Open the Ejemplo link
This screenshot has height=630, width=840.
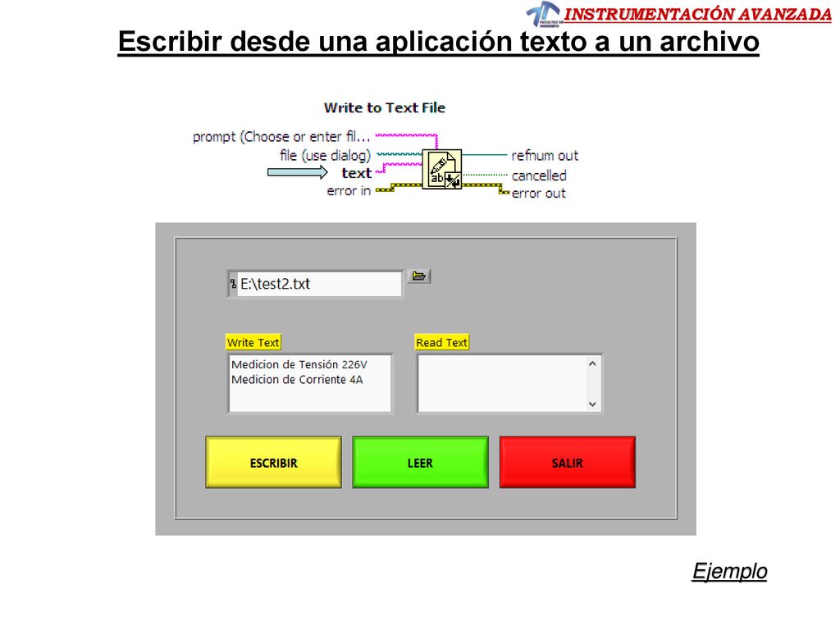729,571
